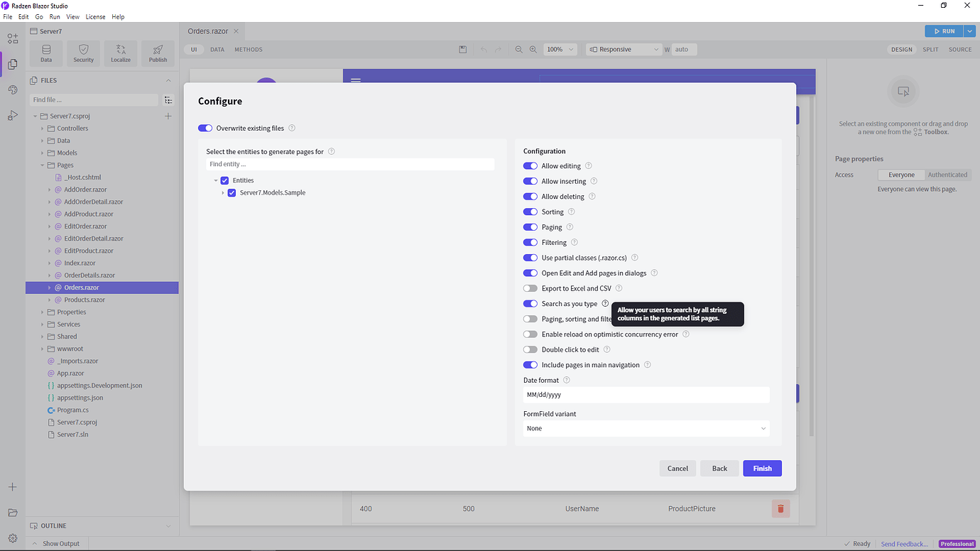Screen dimensions: 980x551
Task: Open the Data toolbar panel
Action: 45,53
